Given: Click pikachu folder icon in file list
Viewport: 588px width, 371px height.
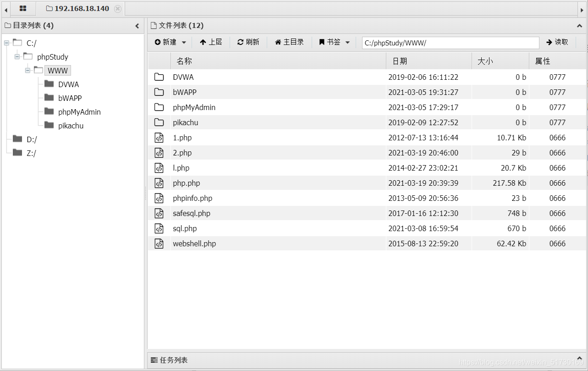Looking at the screenshot, I should pos(159,122).
